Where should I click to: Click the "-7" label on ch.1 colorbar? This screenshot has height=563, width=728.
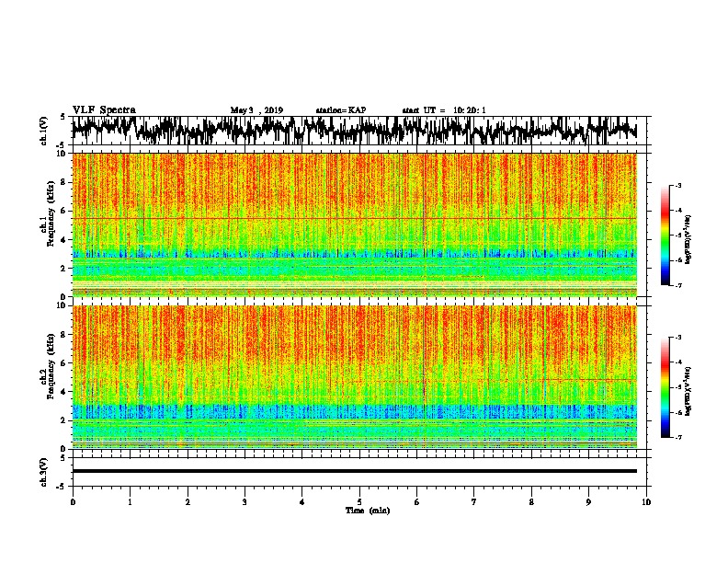pos(678,286)
